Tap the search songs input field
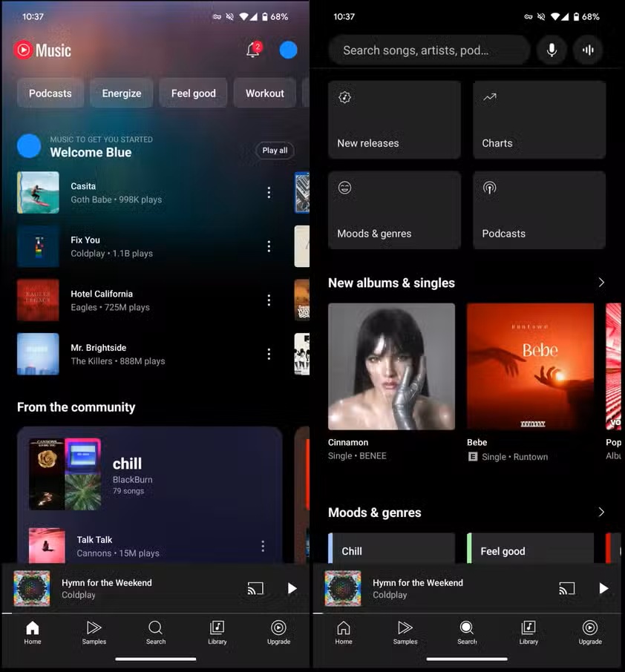Screen dimensions: 625x672 point(428,50)
